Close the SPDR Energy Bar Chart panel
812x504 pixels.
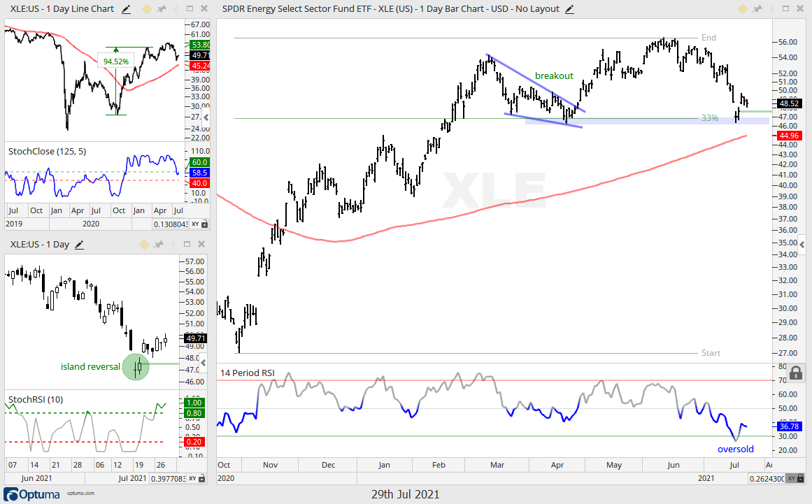click(x=799, y=9)
